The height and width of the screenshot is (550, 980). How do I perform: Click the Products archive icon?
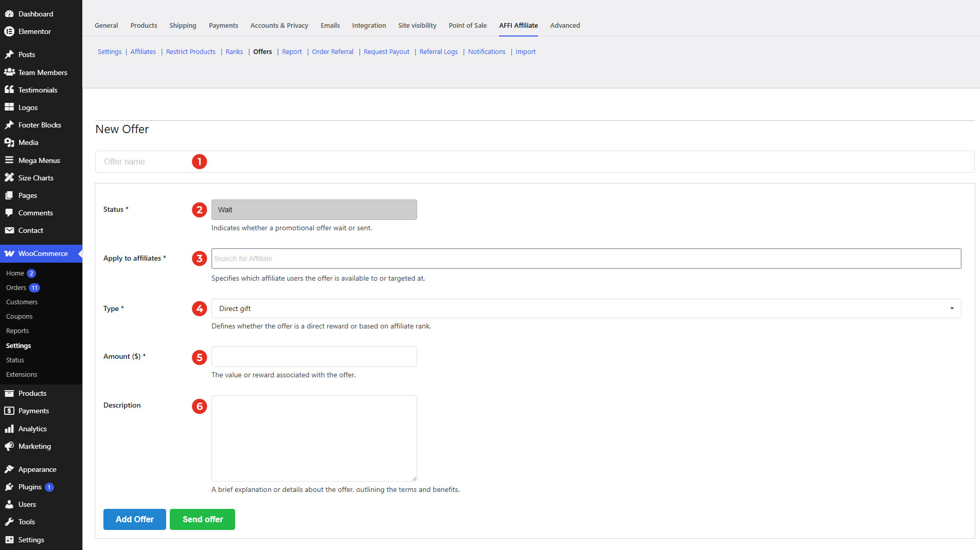[x=9, y=393]
